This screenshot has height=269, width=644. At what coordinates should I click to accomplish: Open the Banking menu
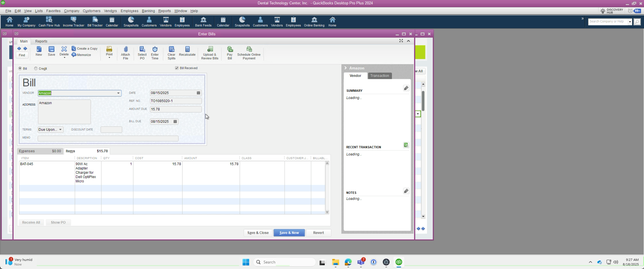pos(148,11)
